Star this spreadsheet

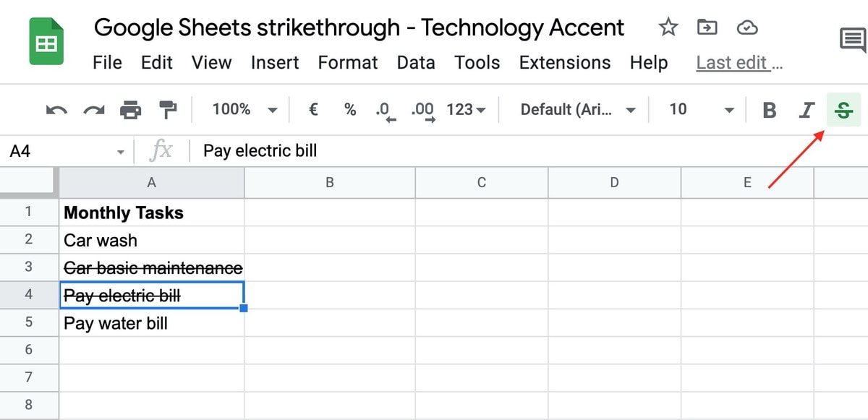(x=668, y=27)
